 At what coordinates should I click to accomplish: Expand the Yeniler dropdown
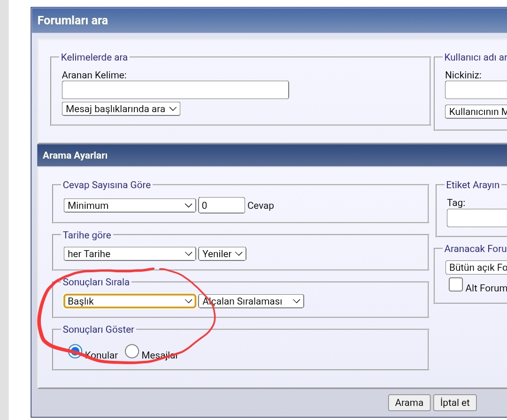coord(222,254)
